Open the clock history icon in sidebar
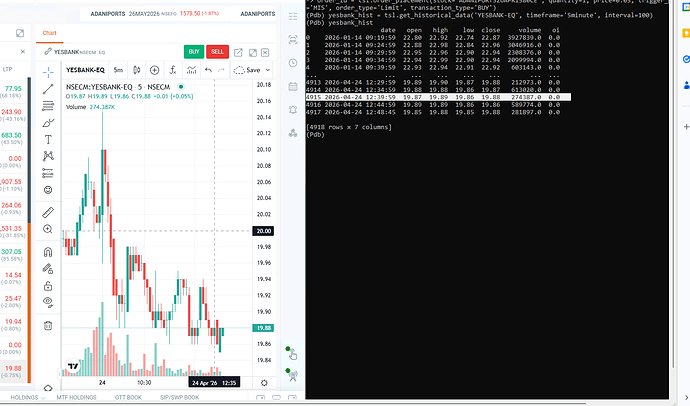 coord(293,63)
